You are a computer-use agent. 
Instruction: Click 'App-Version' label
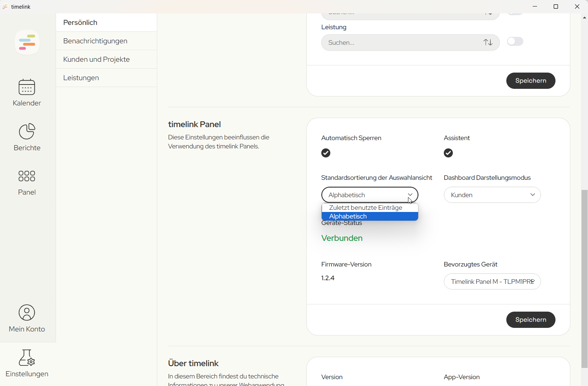[x=462, y=377]
